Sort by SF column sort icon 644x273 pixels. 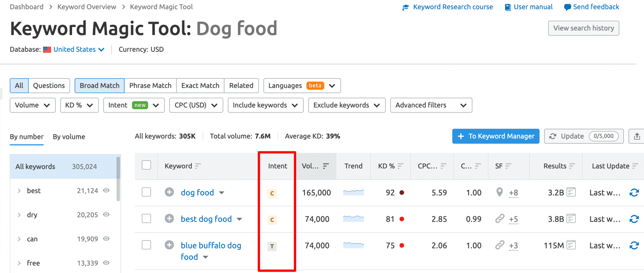508,166
